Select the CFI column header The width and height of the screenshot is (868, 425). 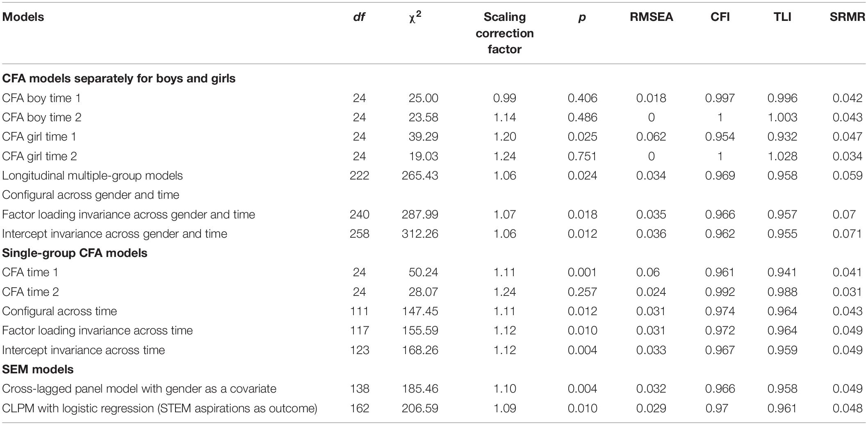point(720,17)
